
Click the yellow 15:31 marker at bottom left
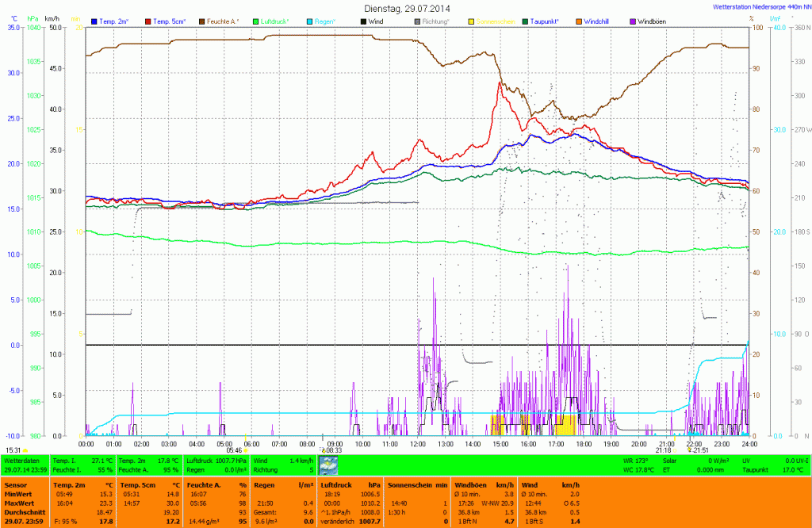(x=16, y=450)
